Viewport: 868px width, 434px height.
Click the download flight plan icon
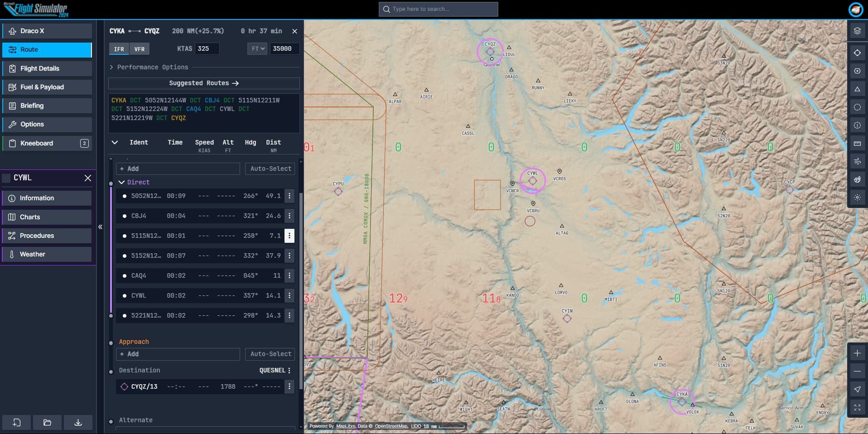[77, 422]
